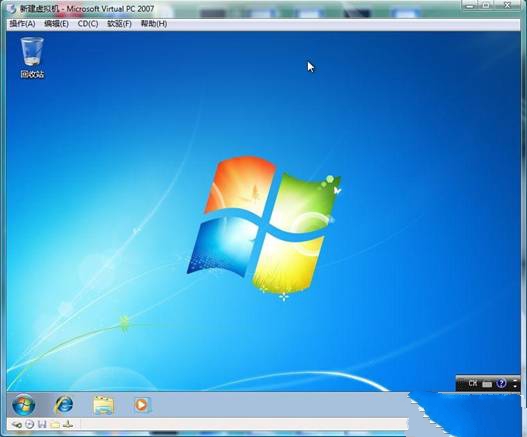Open the 帮助(H) help menu
Image resolution: width=527 pixels, height=437 pixels.
click(154, 24)
